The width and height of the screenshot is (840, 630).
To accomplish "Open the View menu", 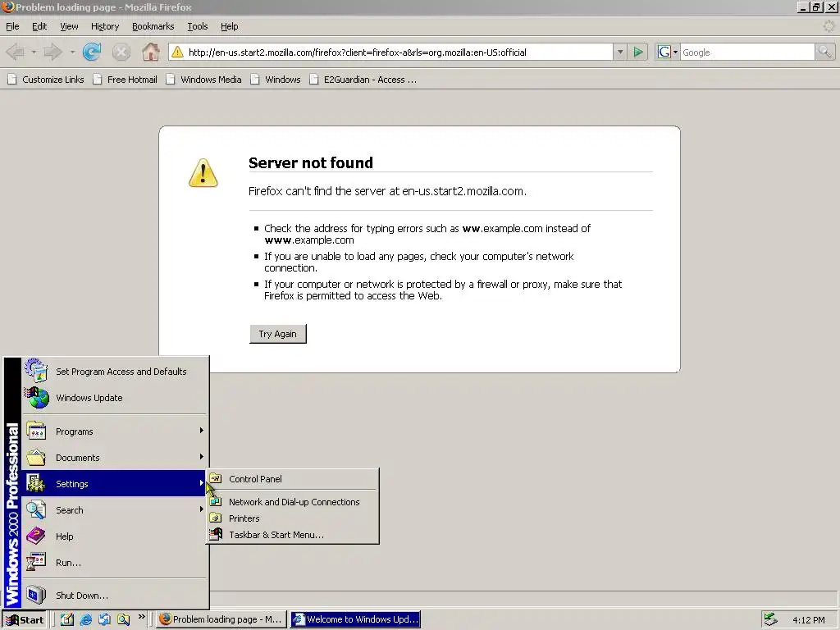I will tap(69, 26).
